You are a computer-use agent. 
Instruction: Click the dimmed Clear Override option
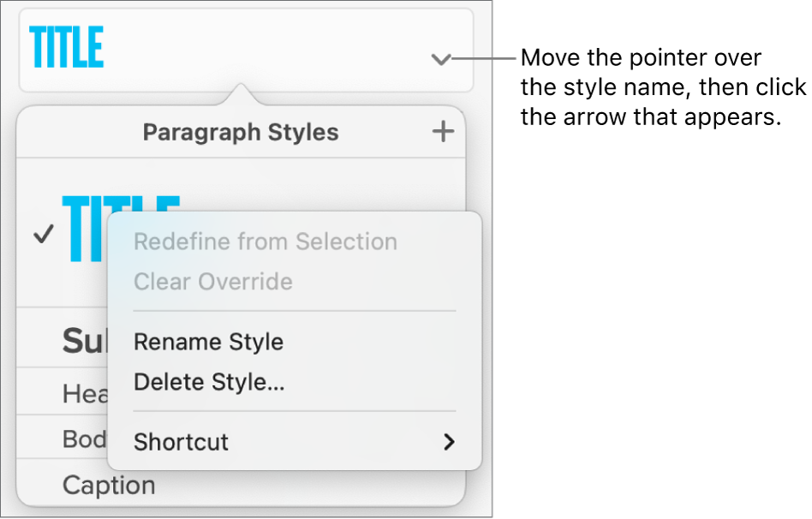(x=213, y=282)
